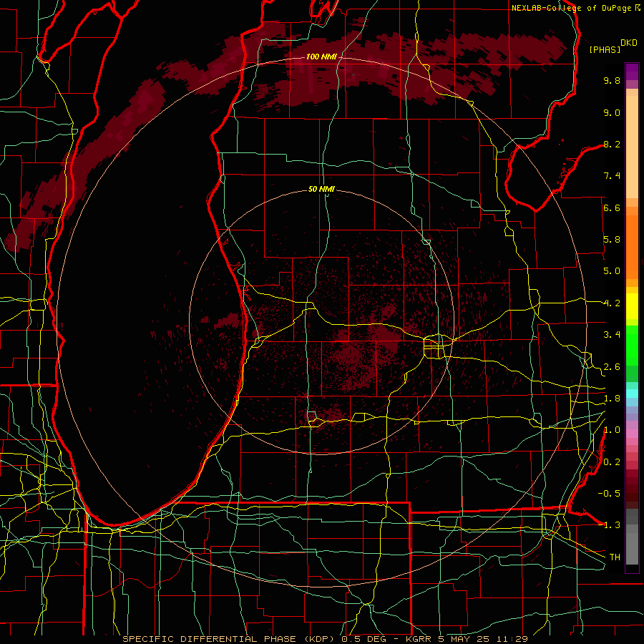Pick the purple top of color bar

click(632, 72)
